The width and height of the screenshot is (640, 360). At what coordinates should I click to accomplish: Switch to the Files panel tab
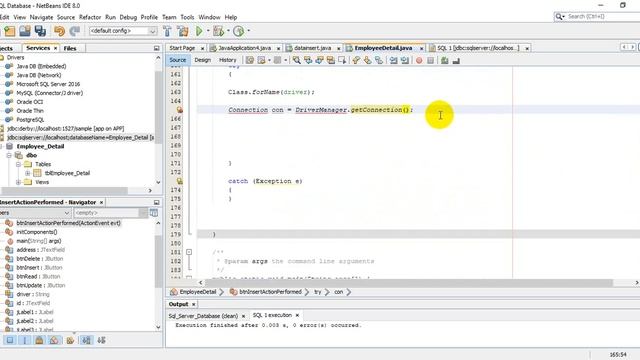click(70, 48)
